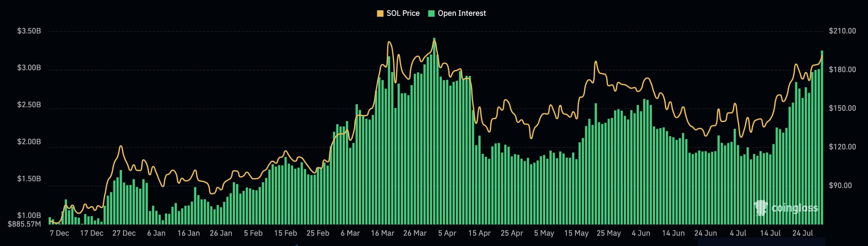Click the 6 Jan date label

click(x=156, y=233)
